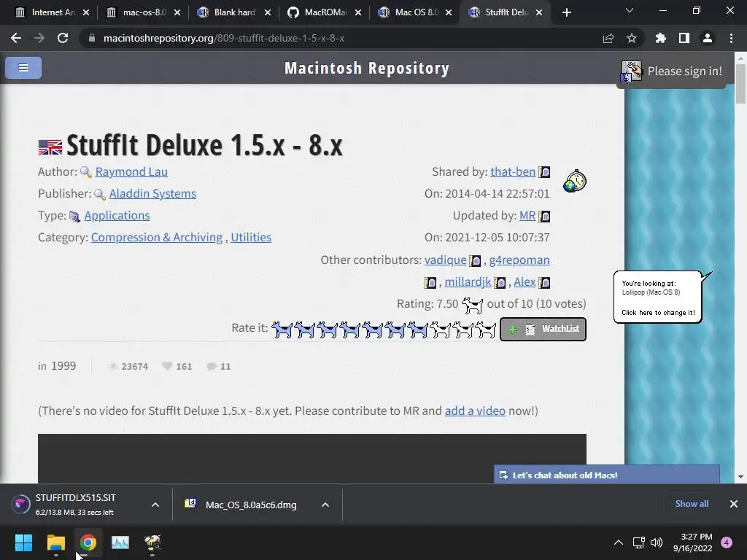
Task: Open Chrome extensions puzzle icon
Action: (661, 38)
